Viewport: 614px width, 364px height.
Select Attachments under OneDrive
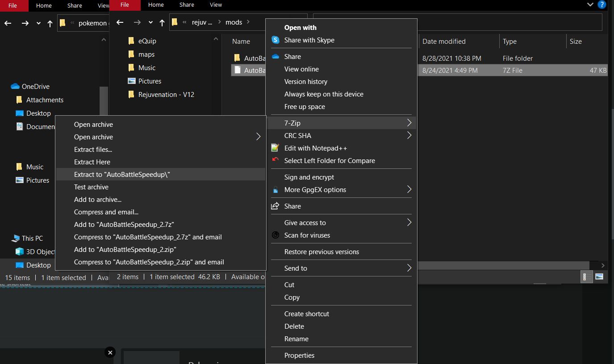coord(45,100)
